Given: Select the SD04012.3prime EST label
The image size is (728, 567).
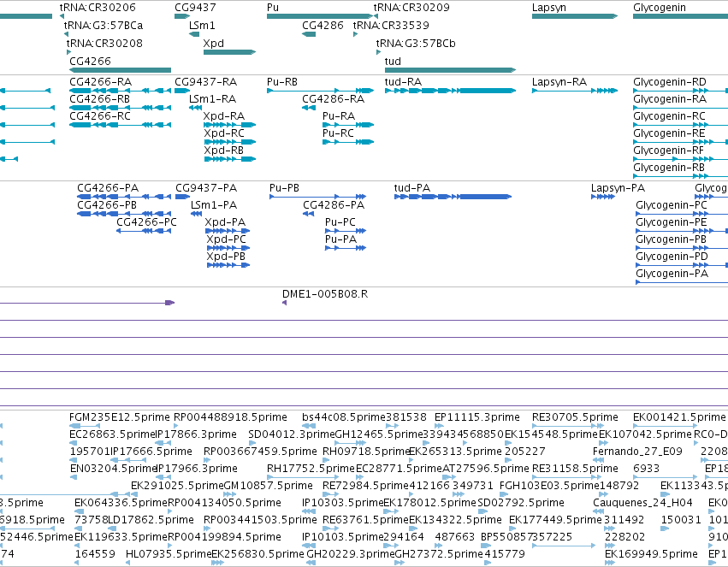Looking at the screenshot, I should pos(291,434).
